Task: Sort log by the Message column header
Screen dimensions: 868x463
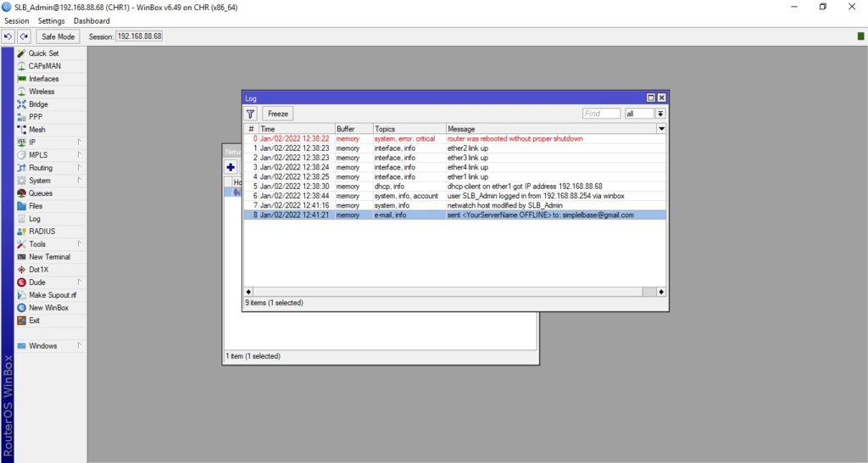Action: tap(551, 129)
